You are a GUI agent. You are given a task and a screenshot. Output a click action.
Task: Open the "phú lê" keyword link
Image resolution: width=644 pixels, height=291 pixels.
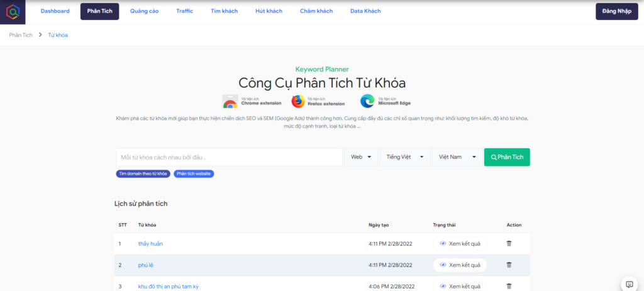pyautogui.click(x=146, y=265)
